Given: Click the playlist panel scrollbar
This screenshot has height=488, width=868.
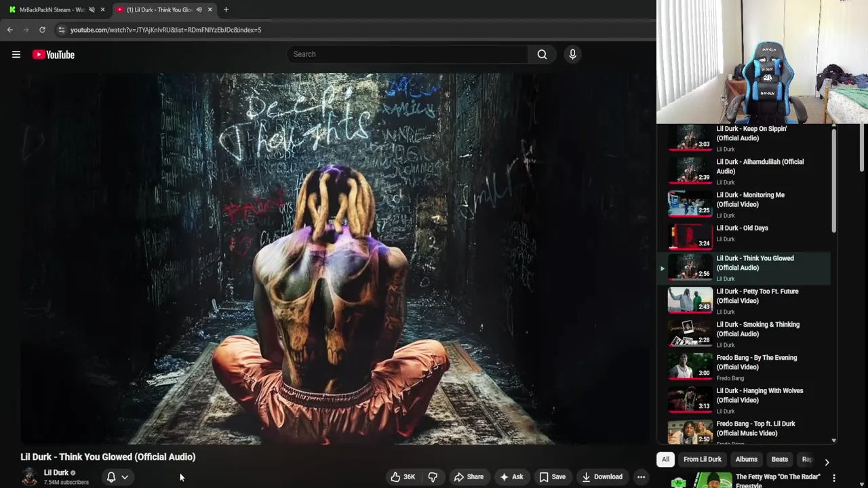Looking at the screenshot, I should (x=834, y=180).
